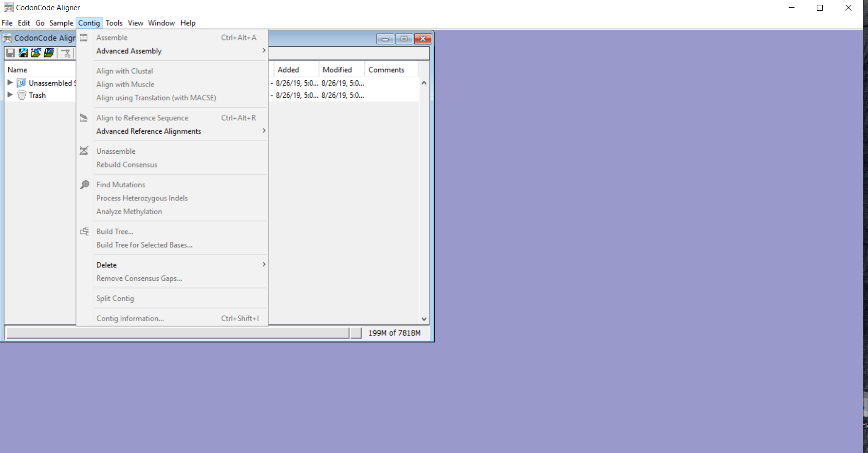
Task: Open the Help menu
Action: (x=187, y=23)
